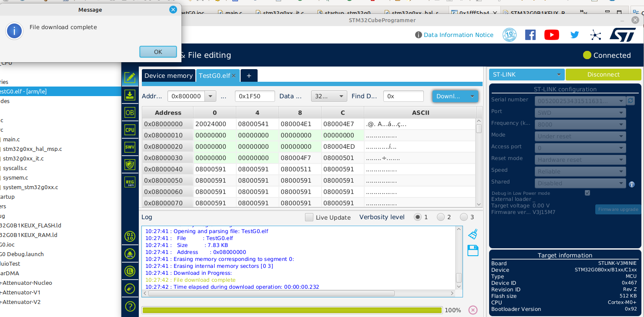Open the External Loaders (EL) panel
The image size is (644, 317).
tap(130, 271)
